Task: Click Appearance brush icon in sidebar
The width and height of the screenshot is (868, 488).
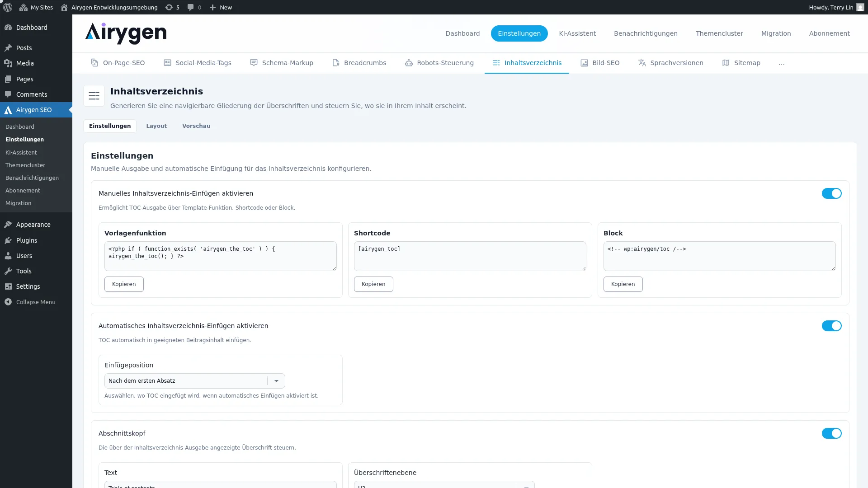Action: pos(8,225)
